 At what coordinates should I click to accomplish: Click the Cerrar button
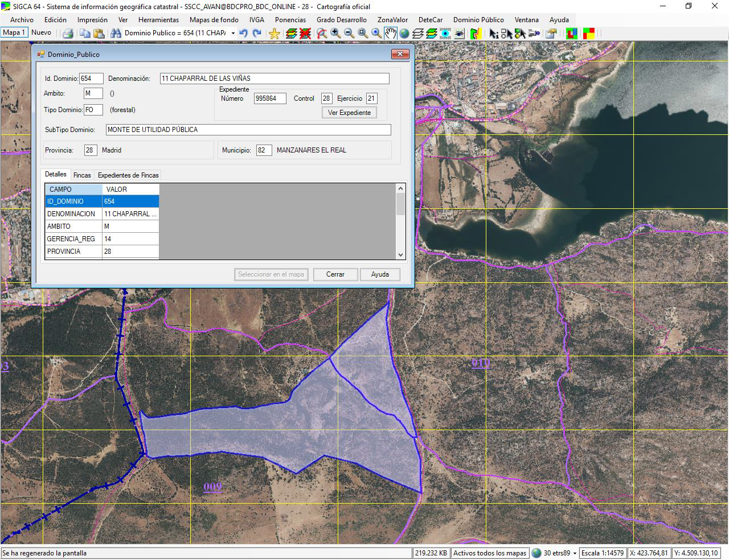(335, 274)
